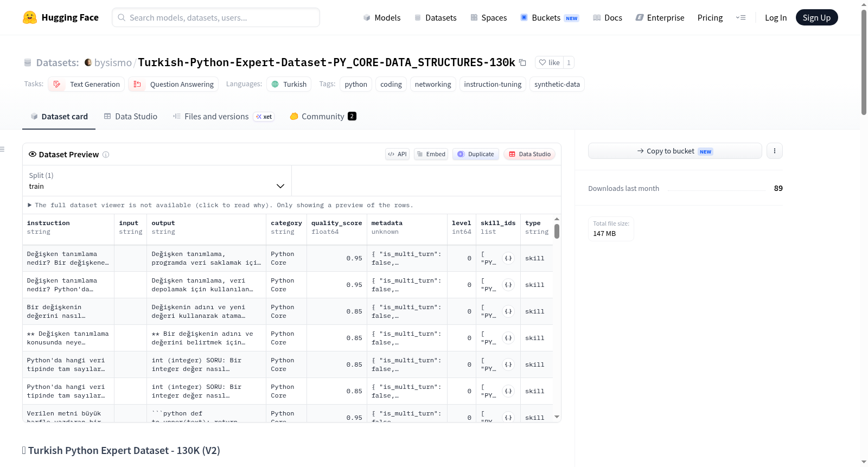868x467 pixels.
Task: Expand JSON braces in the third row
Action: tap(508, 311)
